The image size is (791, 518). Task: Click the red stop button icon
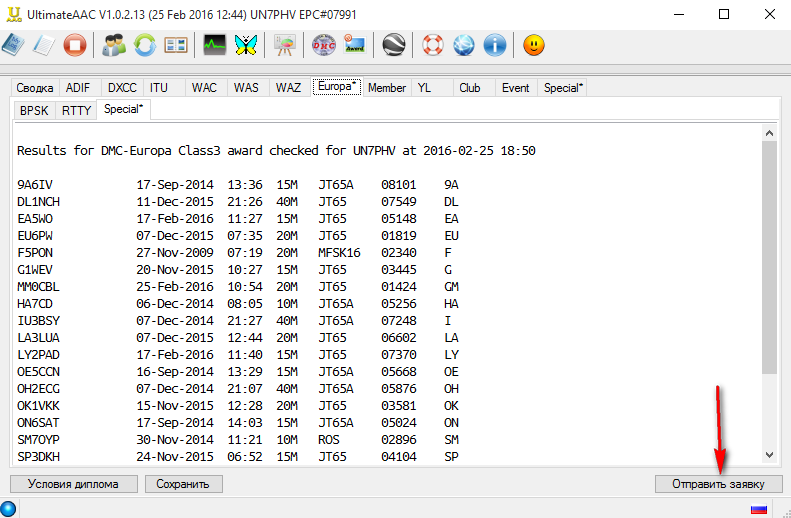click(75, 45)
